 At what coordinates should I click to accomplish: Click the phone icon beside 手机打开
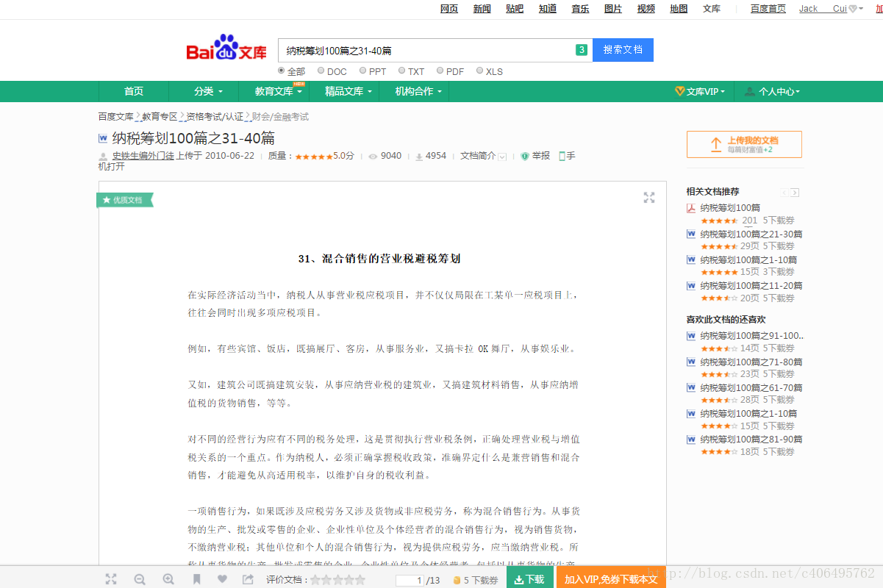coord(562,156)
